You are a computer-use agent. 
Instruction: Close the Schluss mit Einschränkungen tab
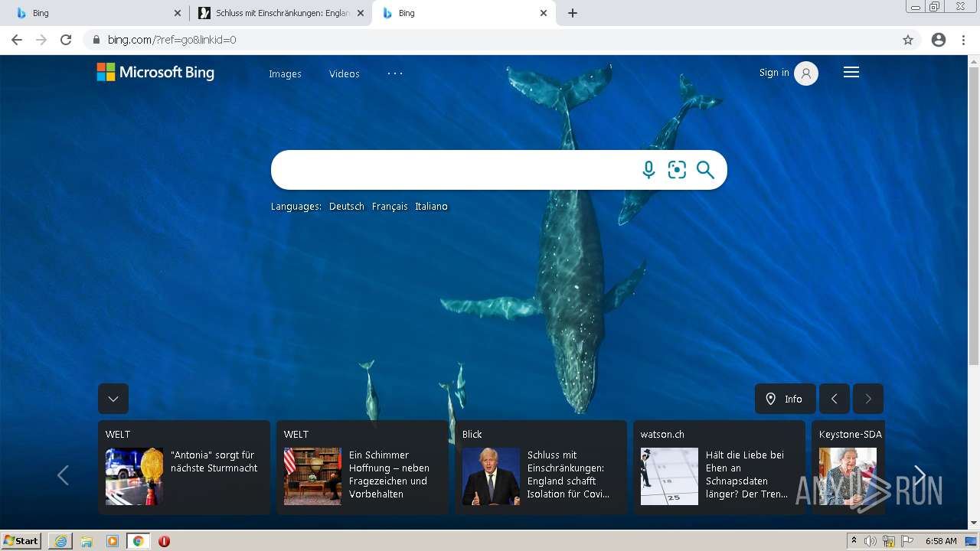pyautogui.click(x=361, y=13)
